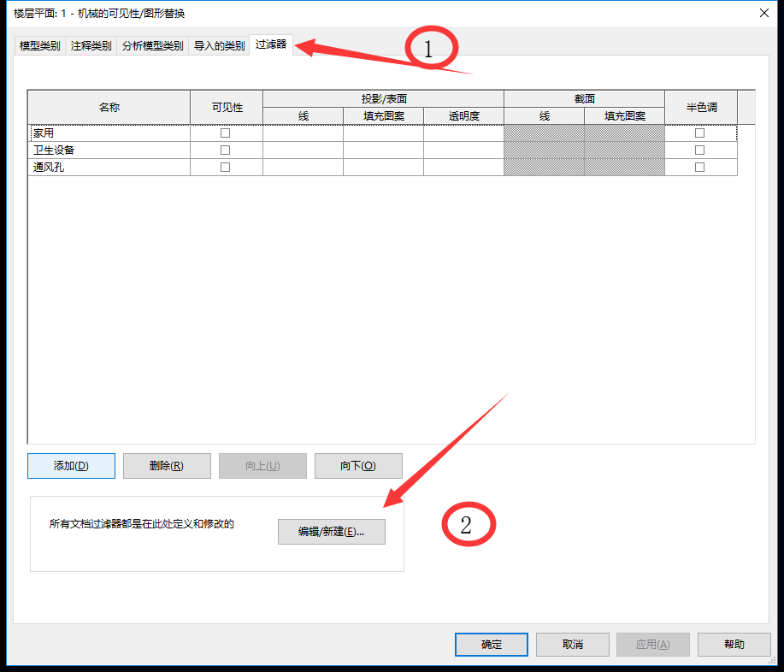Image resolution: width=784 pixels, height=672 pixels.
Task: Click the 取消 button
Action: [573, 645]
